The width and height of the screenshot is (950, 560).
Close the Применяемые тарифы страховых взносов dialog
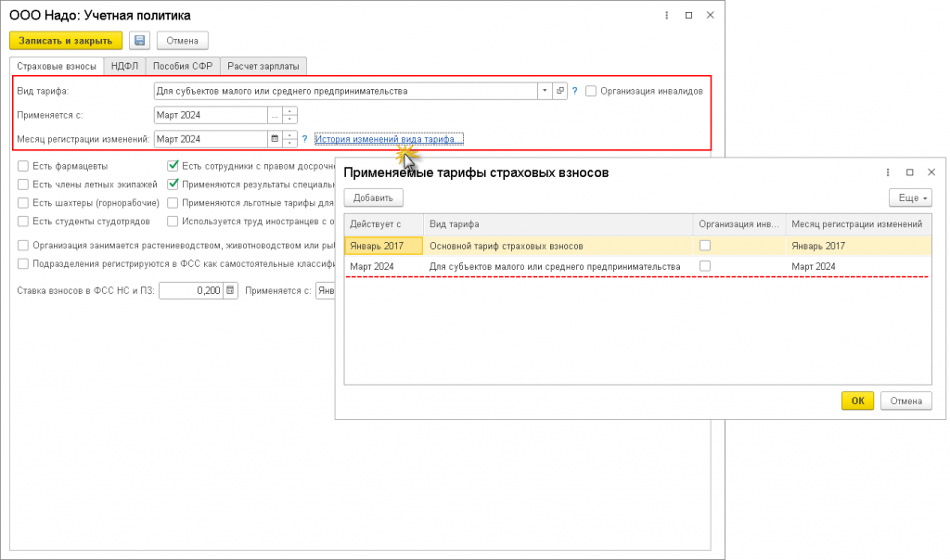[931, 172]
